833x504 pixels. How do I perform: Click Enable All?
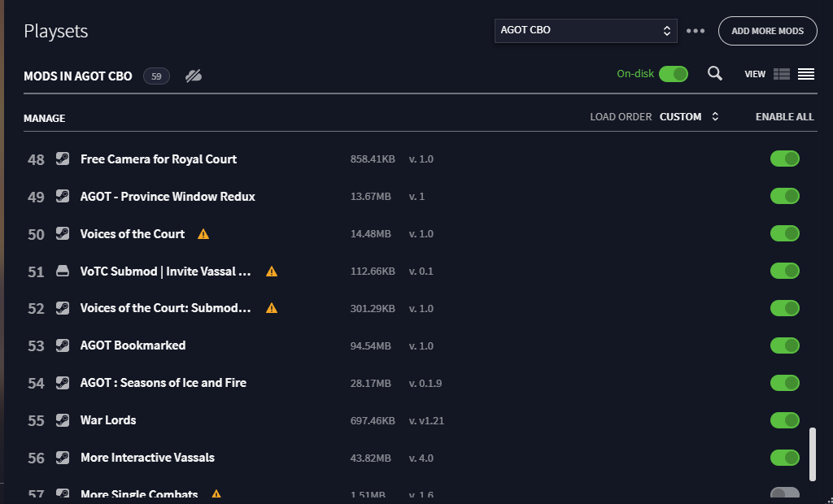[785, 116]
